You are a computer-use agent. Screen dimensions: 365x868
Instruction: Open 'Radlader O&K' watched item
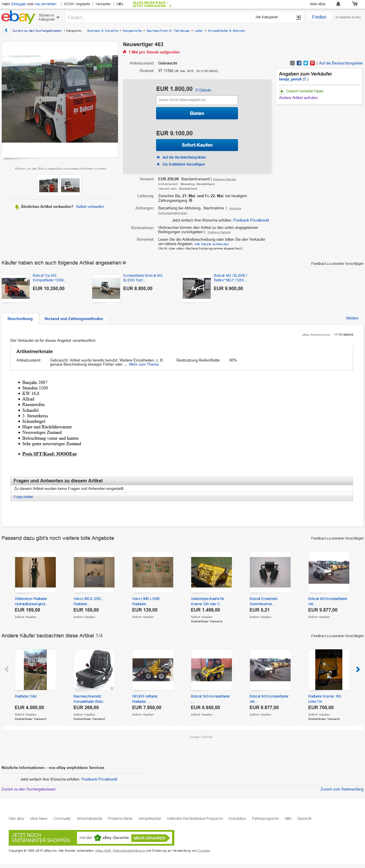tap(26, 696)
